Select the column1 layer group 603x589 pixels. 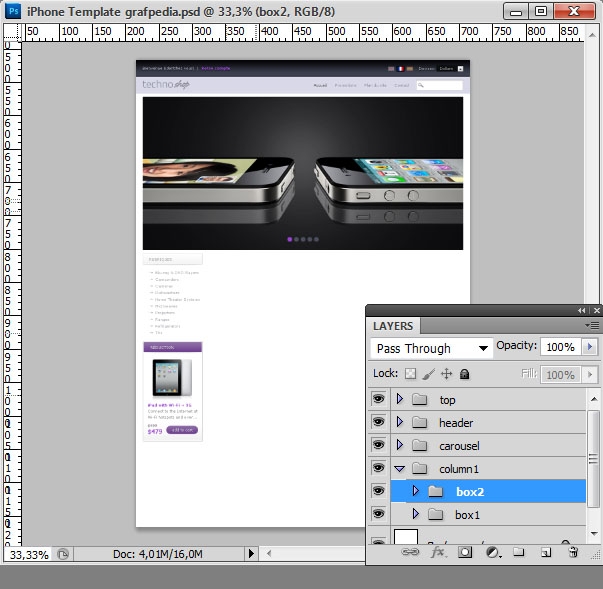pyautogui.click(x=488, y=468)
